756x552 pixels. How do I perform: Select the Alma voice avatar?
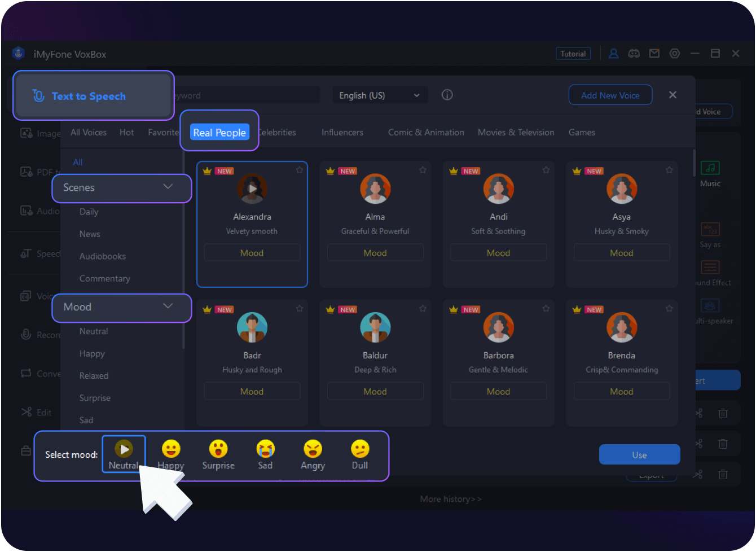(x=375, y=189)
